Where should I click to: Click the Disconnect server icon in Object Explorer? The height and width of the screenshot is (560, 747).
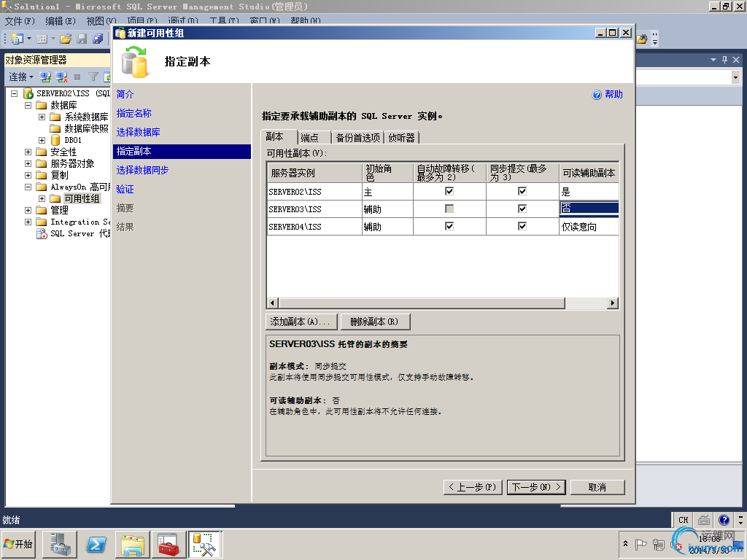[x=61, y=77]
